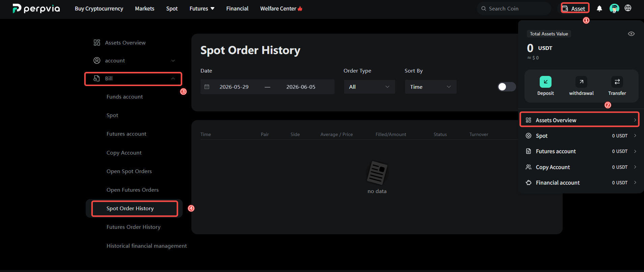Click the Total Assets Value label
Screen dimensions: 644x272
point(549,34)
